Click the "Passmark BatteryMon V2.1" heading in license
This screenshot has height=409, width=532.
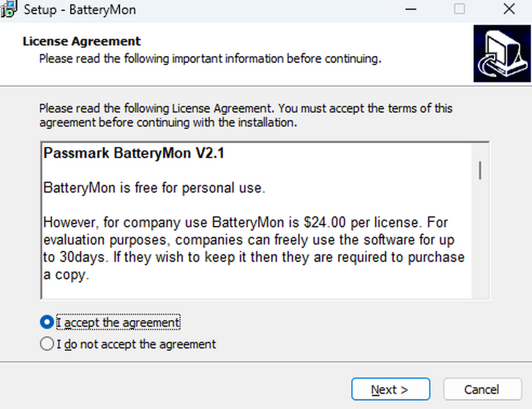(x=134, y=153)
